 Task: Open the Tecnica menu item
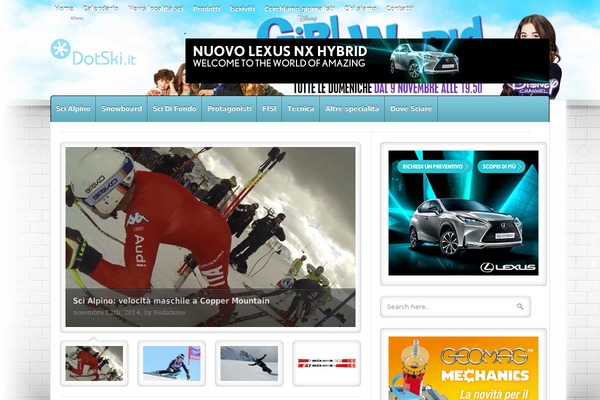(x=301, y=109)
